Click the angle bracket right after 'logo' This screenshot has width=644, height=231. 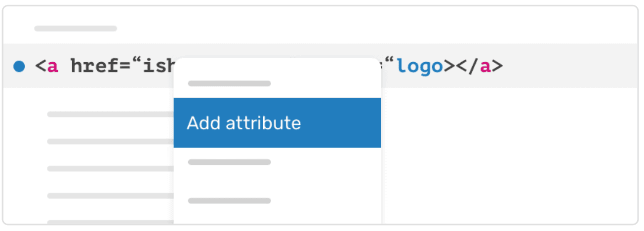[449, 66]
